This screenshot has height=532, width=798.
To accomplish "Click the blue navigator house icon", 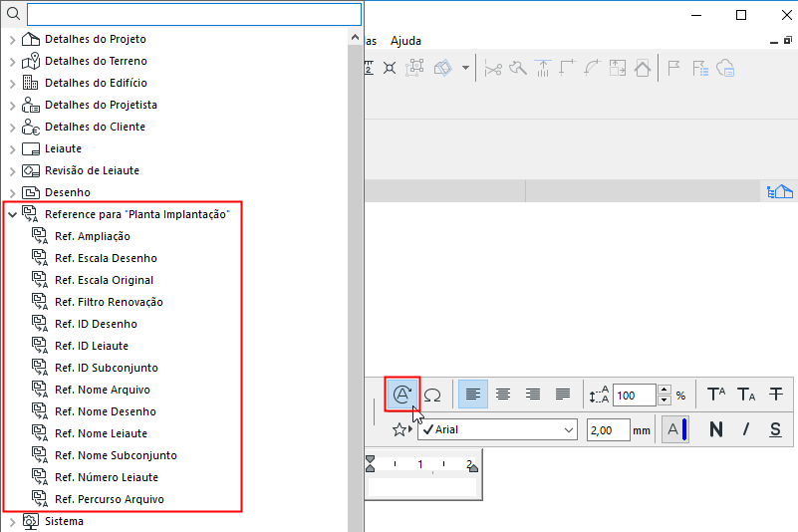I will click(780, 191).
